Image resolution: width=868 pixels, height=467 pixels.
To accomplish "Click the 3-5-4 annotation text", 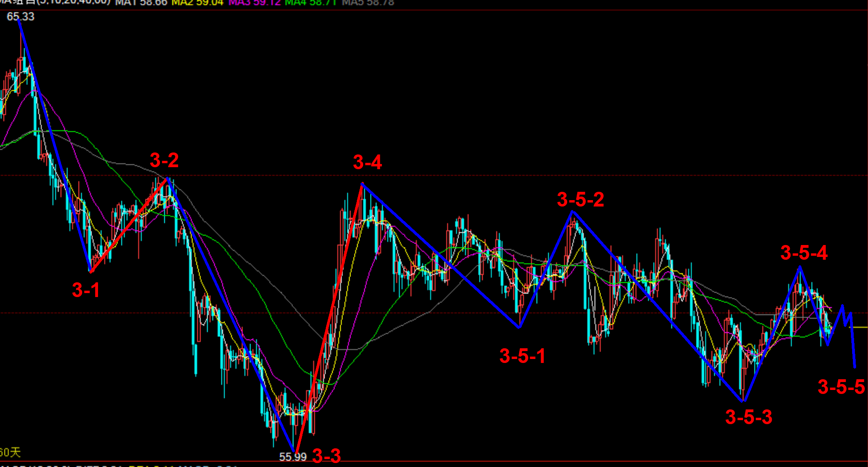I will [804, 253].
